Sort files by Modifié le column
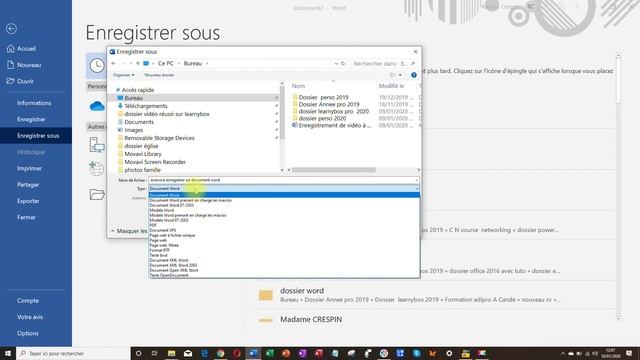The height and width of the screenshot is (360, 640). 391,86
